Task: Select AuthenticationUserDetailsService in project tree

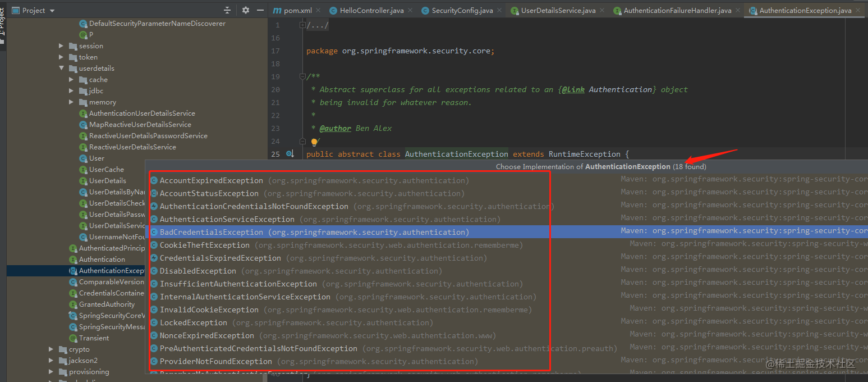Action: pos(142,113)
